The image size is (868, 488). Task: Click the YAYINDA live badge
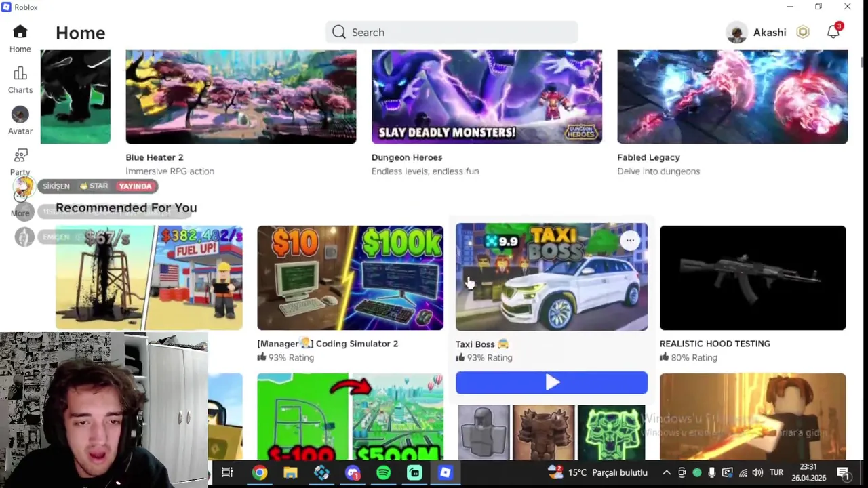(x=135, y=186)
